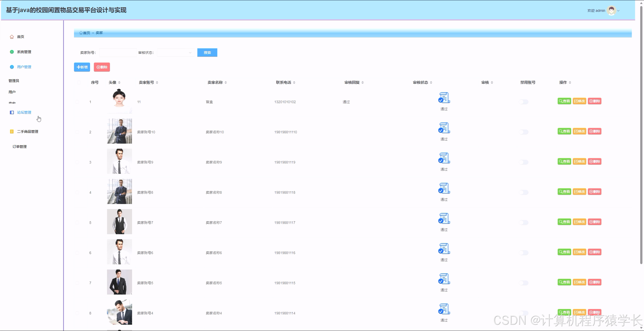The width and height of the screenshot is (644, 331).
Task: Click the 二手商品管理 sidebar icon
Action: (12, 131)
